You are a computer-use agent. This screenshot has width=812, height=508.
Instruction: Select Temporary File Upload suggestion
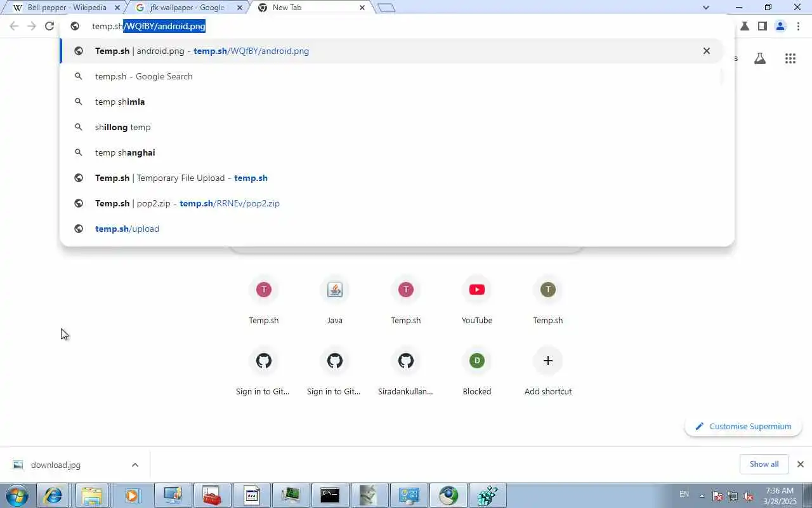pyautogui.click(x=391, y=178)
